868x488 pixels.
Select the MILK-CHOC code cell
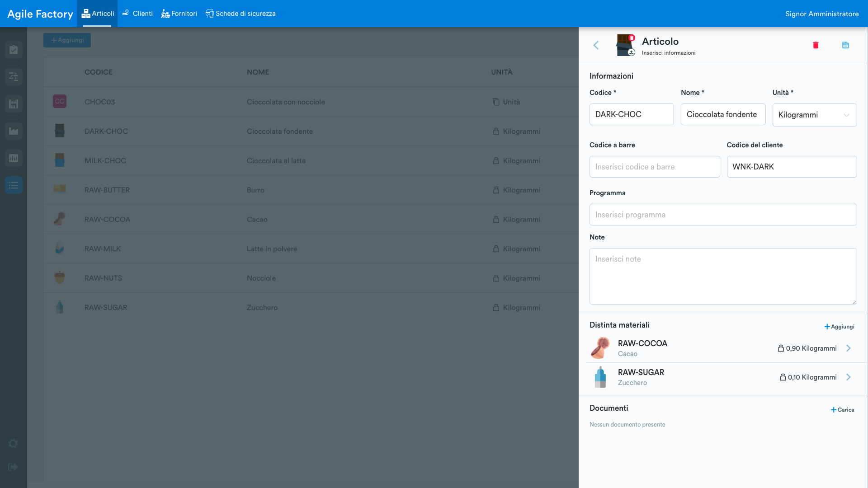pos(105,160)
